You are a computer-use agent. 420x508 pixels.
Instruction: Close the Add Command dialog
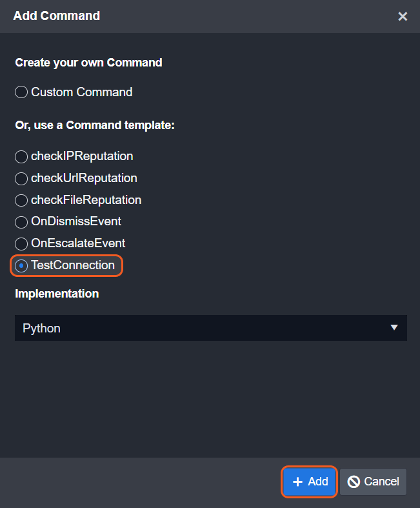[403, 17]
